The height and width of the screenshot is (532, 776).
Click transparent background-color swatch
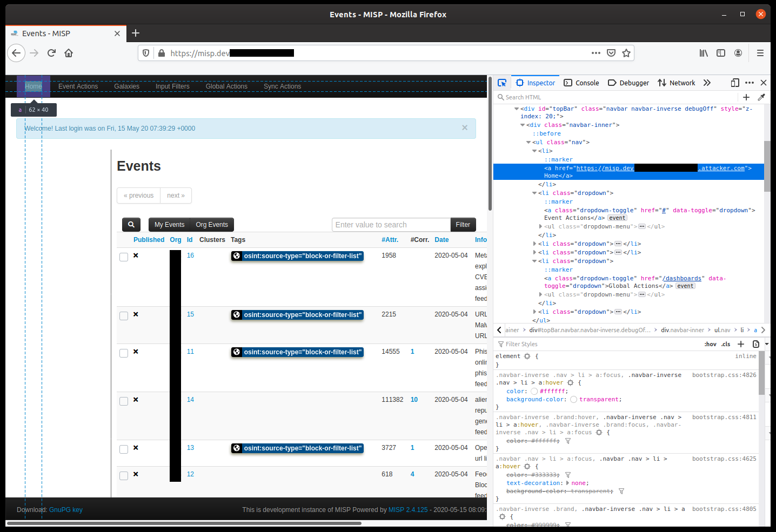[x=574, y=400]
